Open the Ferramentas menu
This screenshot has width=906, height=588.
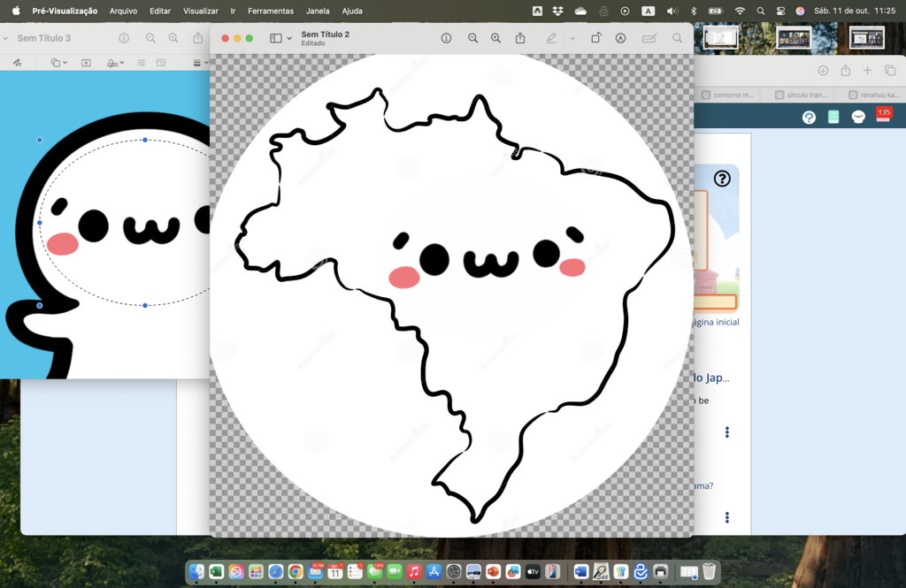click(x=271, y=11)
